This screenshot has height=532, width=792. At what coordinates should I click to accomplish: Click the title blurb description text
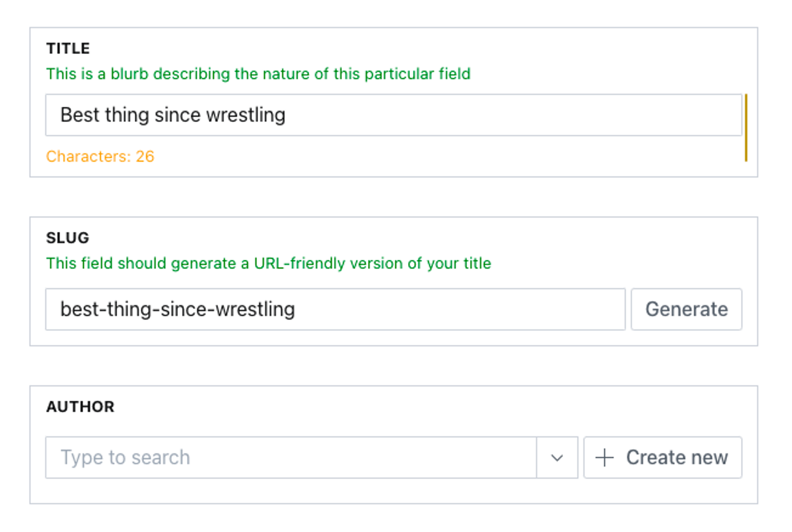pos(258,74)
